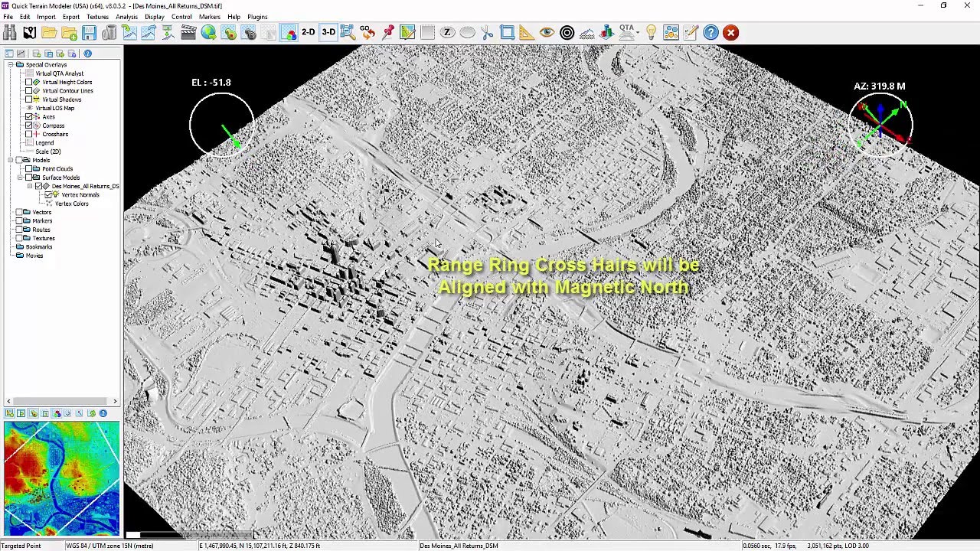Uncheck the Compass overlay checkbox
This screenshot has width=980, height=551.
(x=29, y=126)
